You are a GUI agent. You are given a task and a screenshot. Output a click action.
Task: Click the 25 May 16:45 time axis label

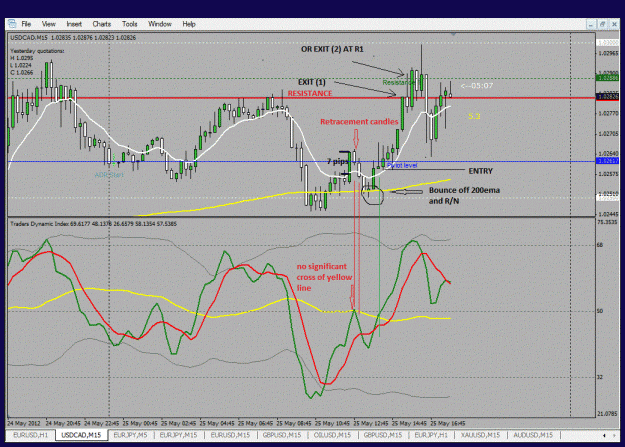448,423
